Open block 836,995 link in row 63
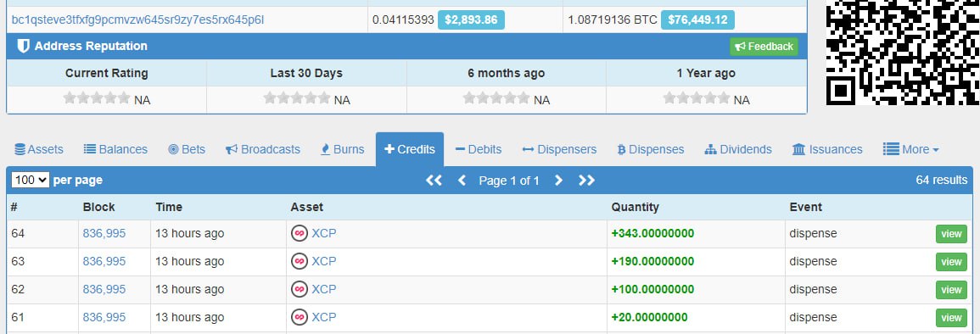This screenshot has height=334, width=980. tap(104, 261)
